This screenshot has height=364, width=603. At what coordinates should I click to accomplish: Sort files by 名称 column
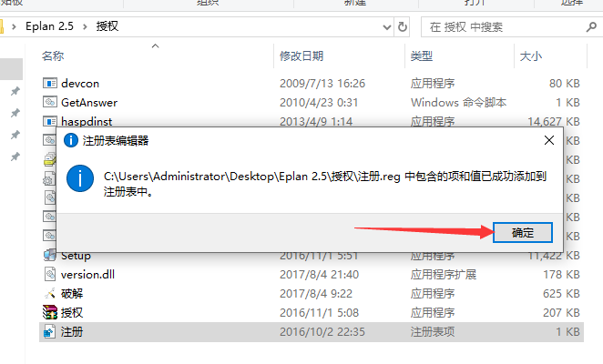(53, 56)
